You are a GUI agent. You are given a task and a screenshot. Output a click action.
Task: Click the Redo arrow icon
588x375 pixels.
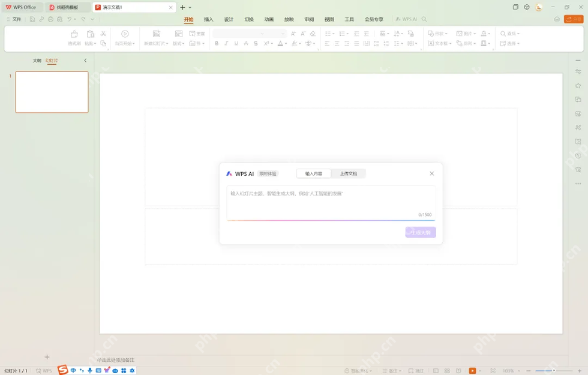[x=83, y=19]
